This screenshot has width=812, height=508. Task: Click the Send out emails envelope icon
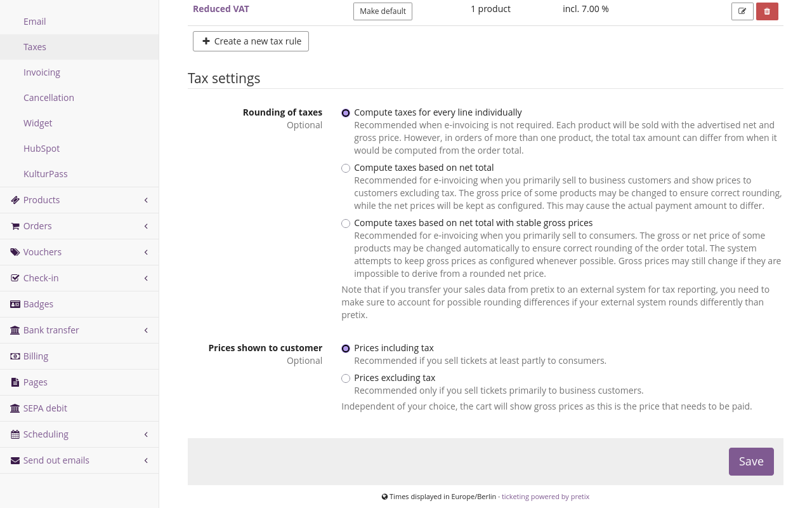14,460
